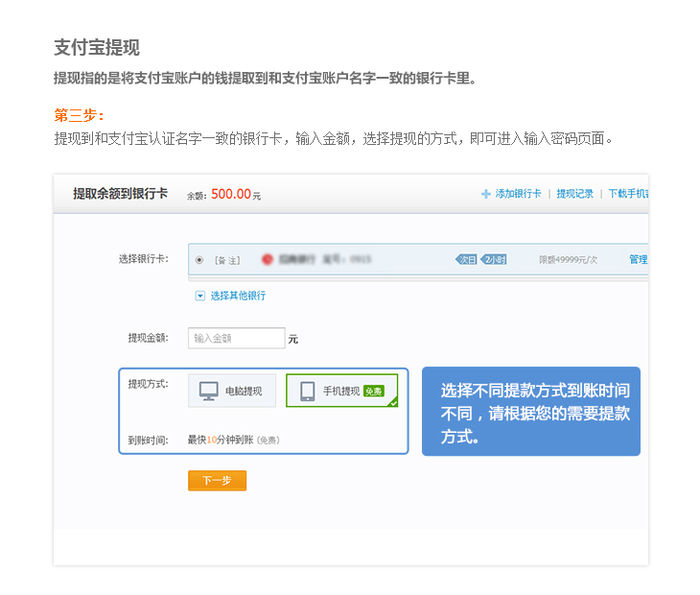Image resolution: width=700 pixels, height=595 pixels.
Task: Click the 500.00 balance amount
Action: pos(231,194)
